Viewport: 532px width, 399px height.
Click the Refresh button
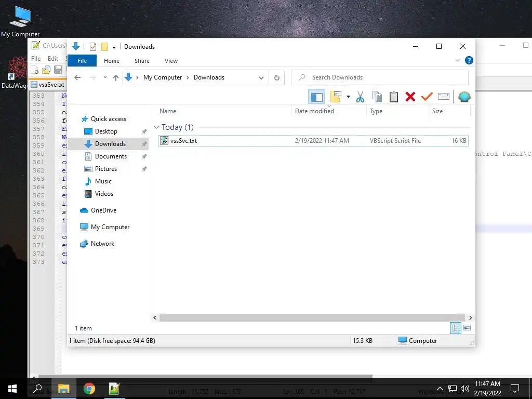click(x=277, y=78)
